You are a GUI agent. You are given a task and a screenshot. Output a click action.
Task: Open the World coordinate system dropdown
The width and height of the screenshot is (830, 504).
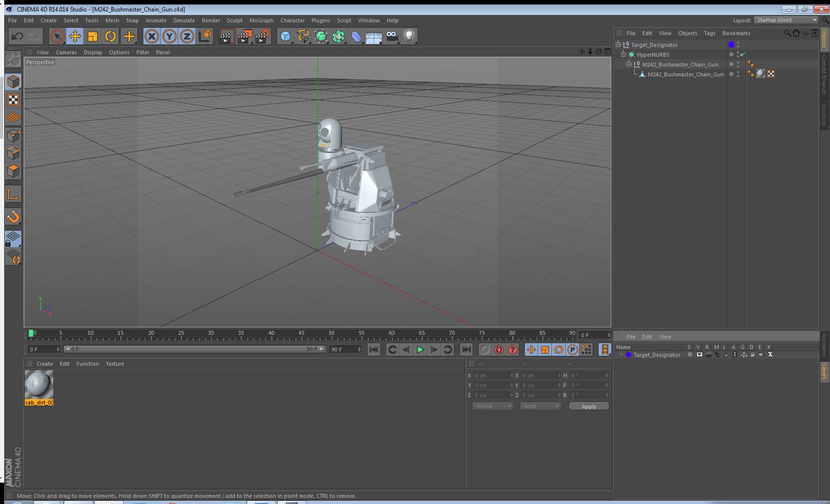493,406
